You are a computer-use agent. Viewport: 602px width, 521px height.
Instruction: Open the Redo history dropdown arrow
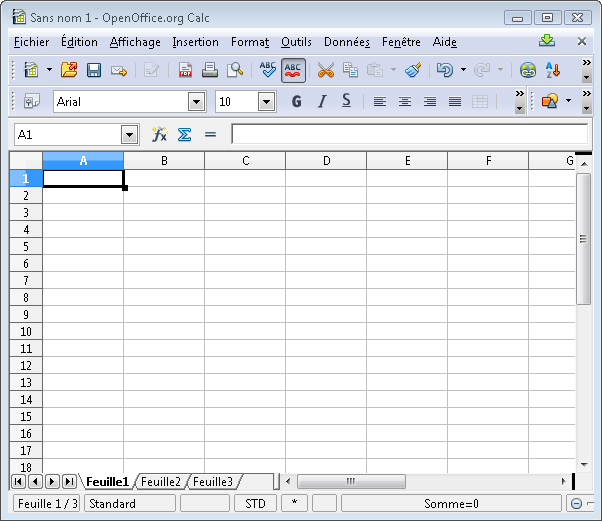(x=500, y=70)
